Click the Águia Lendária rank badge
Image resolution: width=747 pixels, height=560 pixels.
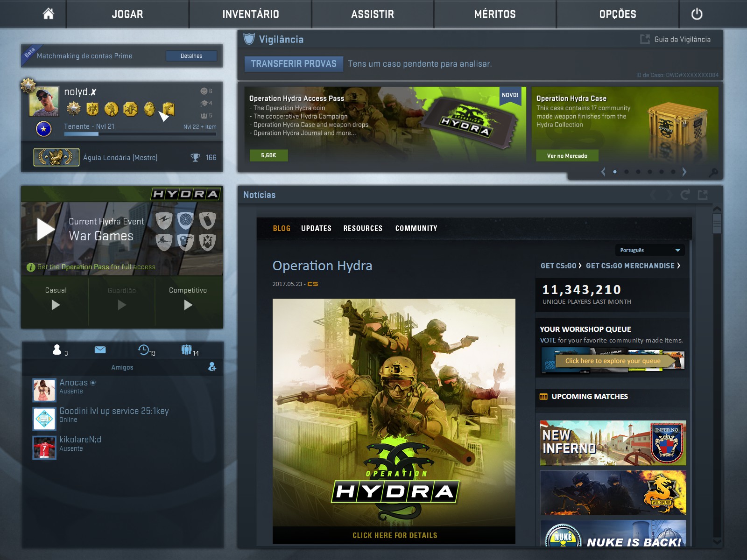click(56, 157)
